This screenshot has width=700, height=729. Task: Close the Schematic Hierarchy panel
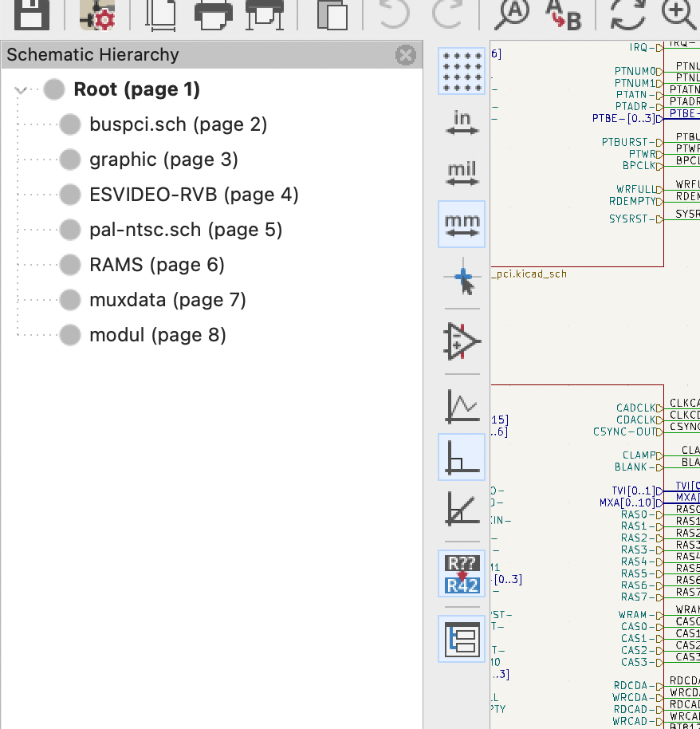pyautogui.click(x=406, y=55)
